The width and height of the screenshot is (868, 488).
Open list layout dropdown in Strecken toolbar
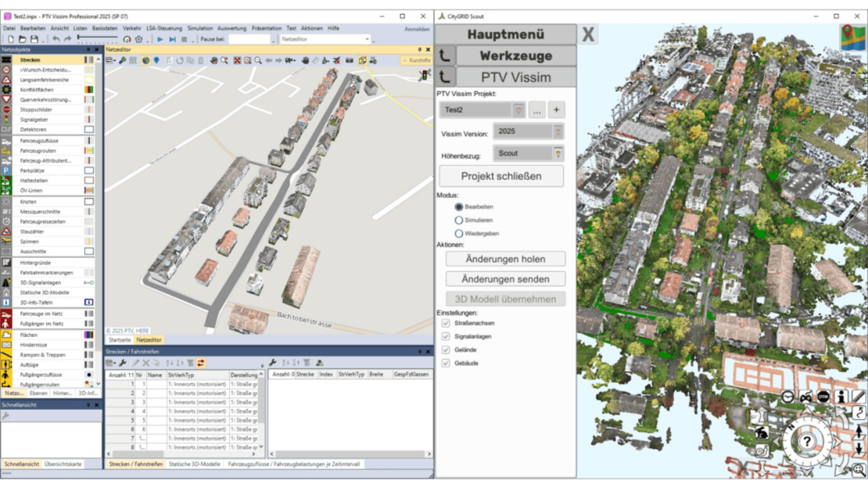(111, 363)
